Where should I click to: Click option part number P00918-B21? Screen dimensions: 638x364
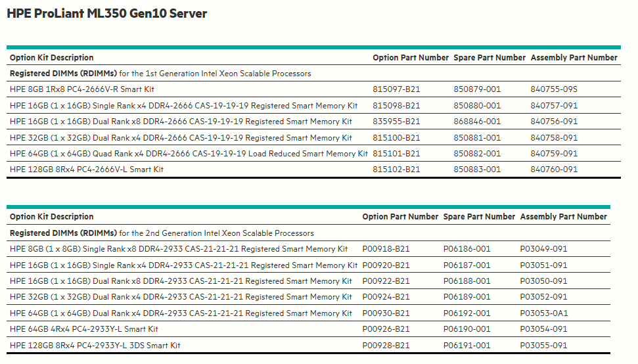[386, 248]
